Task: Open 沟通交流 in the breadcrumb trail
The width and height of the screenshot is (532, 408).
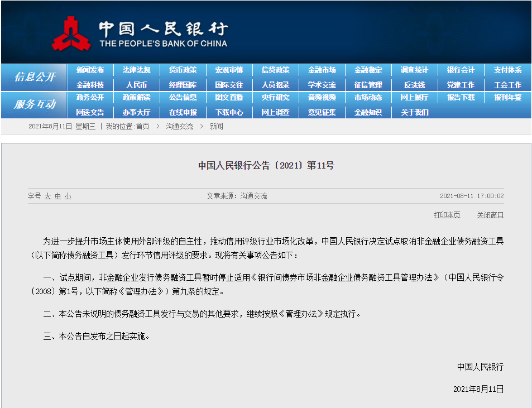Action: 179,127
